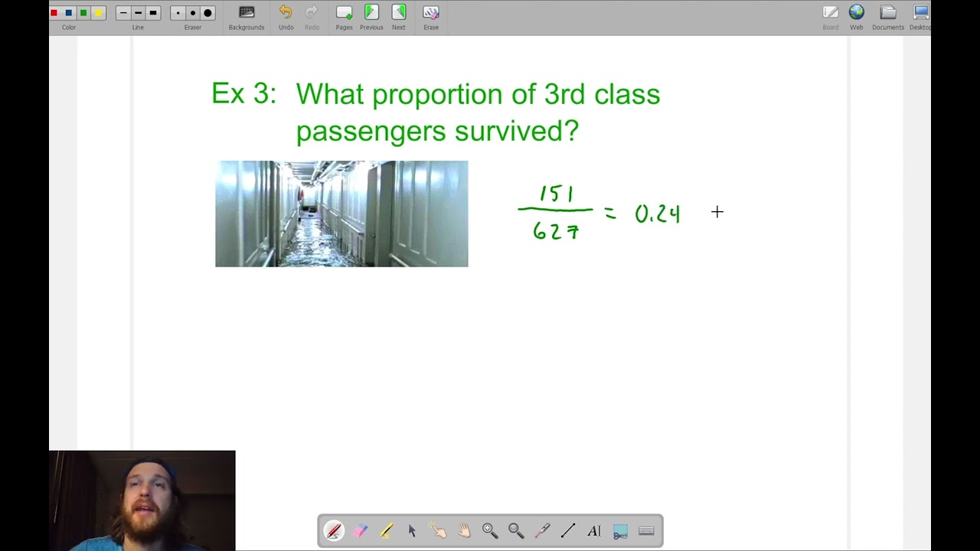Select the Text tool
980x551 pixels.
[x=594, y=531]
